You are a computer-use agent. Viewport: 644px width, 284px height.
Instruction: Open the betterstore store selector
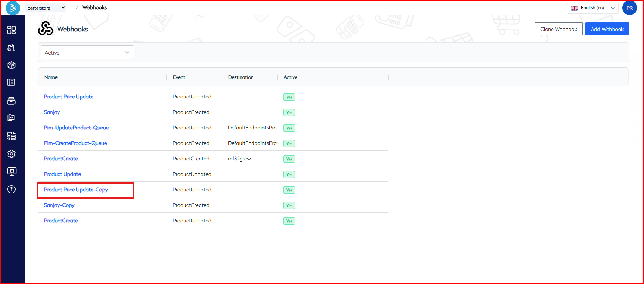pos(45,8)
